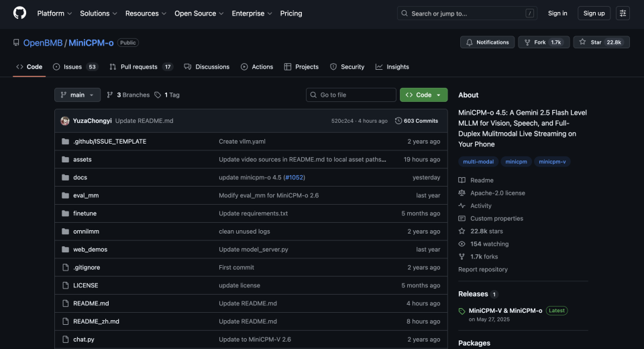
Task: Click the pulse icon beside Activity
Action: [x=462, y=205]
